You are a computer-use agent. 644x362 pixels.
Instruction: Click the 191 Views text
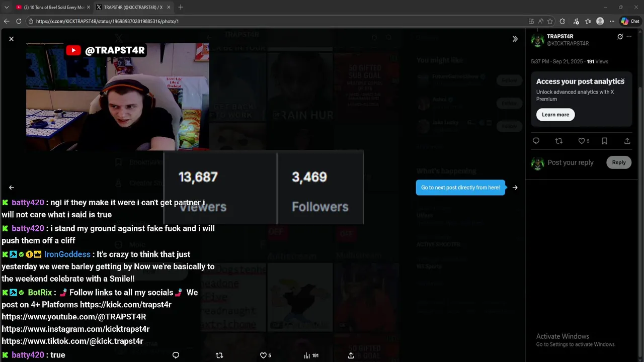coord(597,61)
